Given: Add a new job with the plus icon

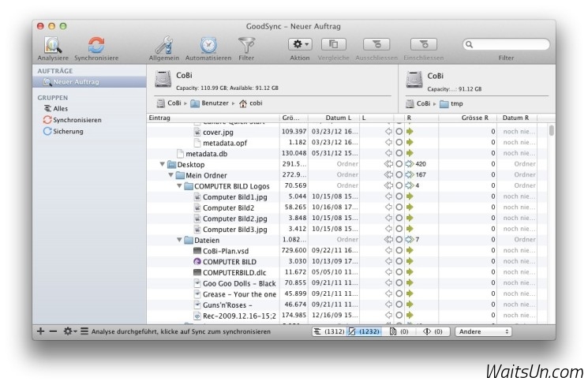Looking at the screenshot, I should (x=41, y=331).
